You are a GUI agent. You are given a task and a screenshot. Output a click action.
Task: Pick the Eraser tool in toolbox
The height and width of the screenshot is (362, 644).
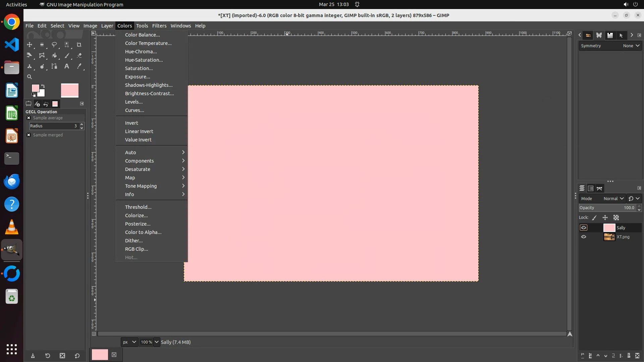(79, 56)
